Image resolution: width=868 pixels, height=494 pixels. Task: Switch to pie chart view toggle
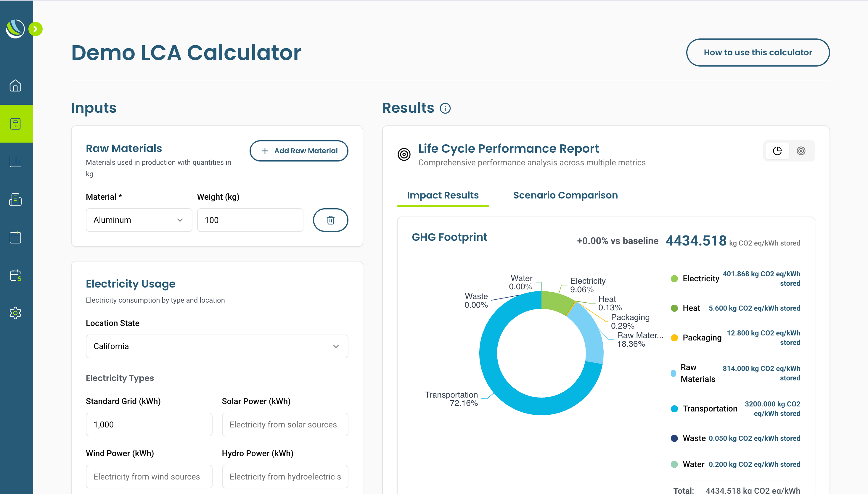tap(777, 151)
